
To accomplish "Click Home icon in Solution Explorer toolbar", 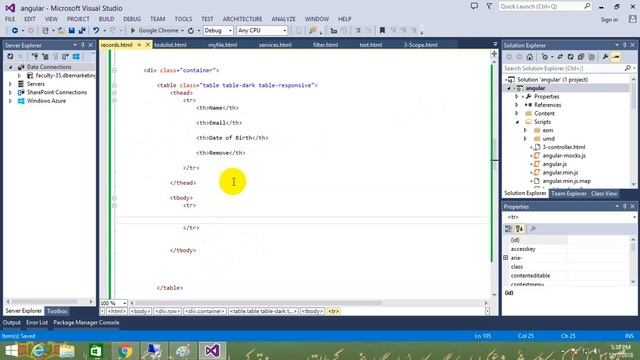I will click(529, 57).
